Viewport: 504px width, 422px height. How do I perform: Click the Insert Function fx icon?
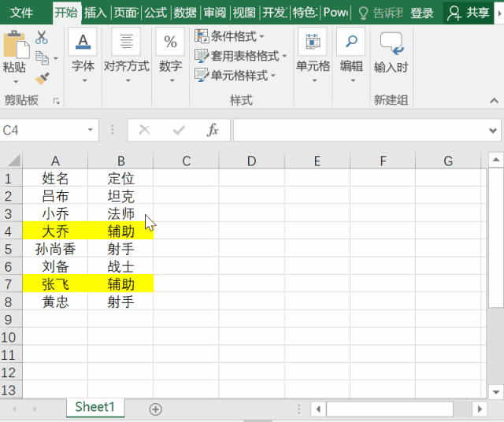point(213,130)
